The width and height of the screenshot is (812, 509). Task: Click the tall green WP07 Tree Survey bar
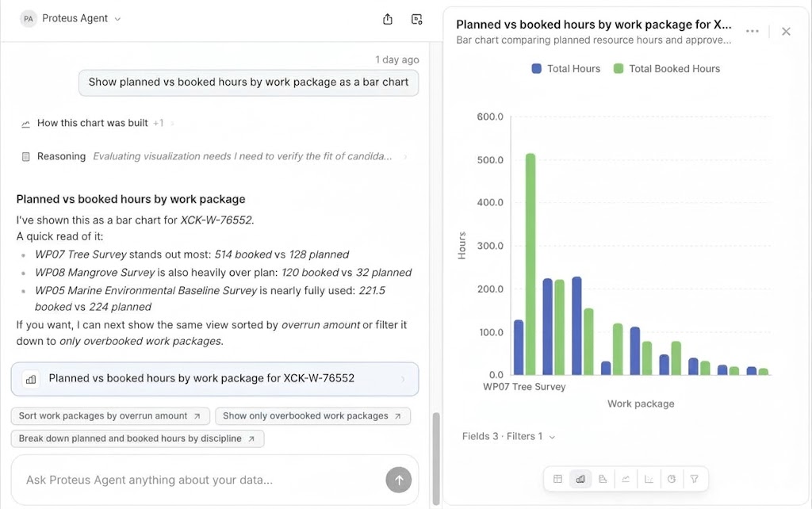click(530, 264)
